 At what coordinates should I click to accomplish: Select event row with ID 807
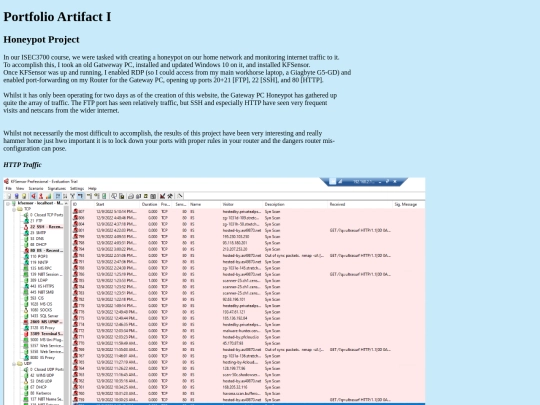248,211
